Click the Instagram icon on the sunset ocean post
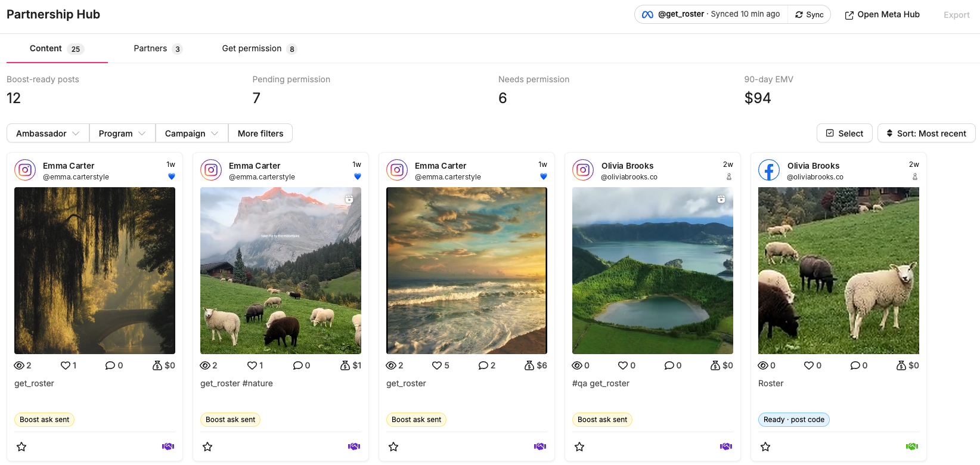Viewport: 980px width, 465px height. click(x=397, y=170)
